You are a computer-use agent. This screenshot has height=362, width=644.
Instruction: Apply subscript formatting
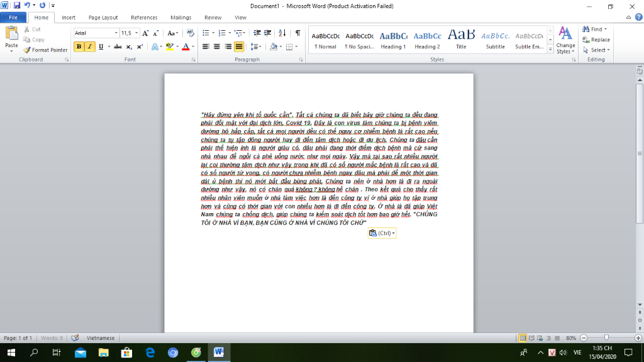(128, 47)
